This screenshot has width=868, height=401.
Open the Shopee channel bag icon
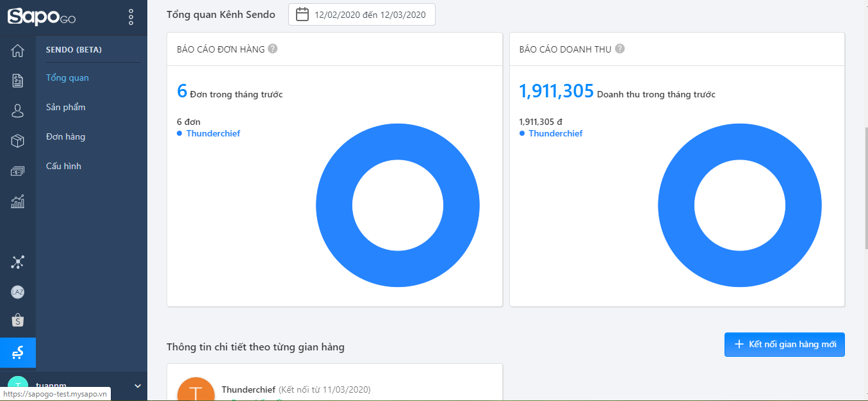pos(18,320)
